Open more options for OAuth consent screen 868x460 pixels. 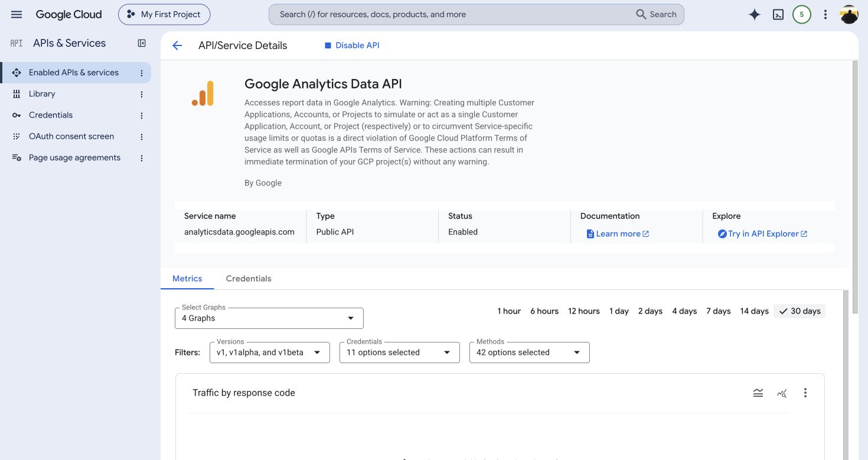pos(142,136)
